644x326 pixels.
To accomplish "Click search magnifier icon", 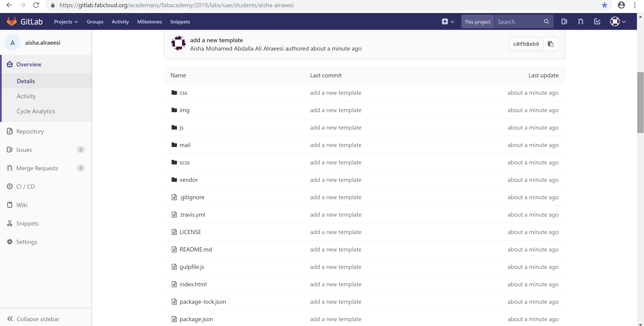I will [546, 22].
